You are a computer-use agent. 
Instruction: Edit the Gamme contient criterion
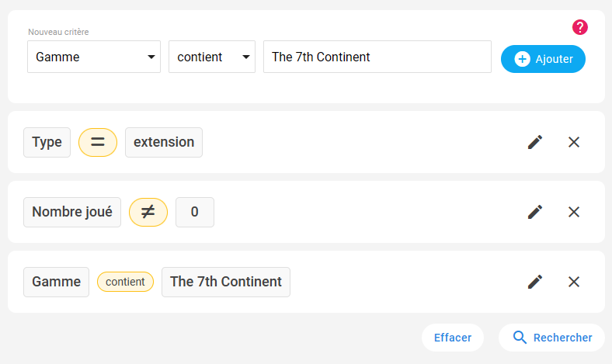click(535, 282)
